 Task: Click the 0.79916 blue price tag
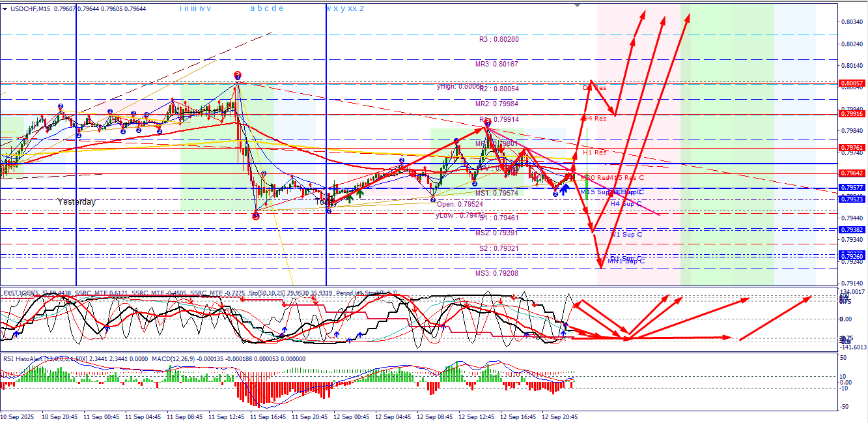pyautogui.click(x=852, y=114)
